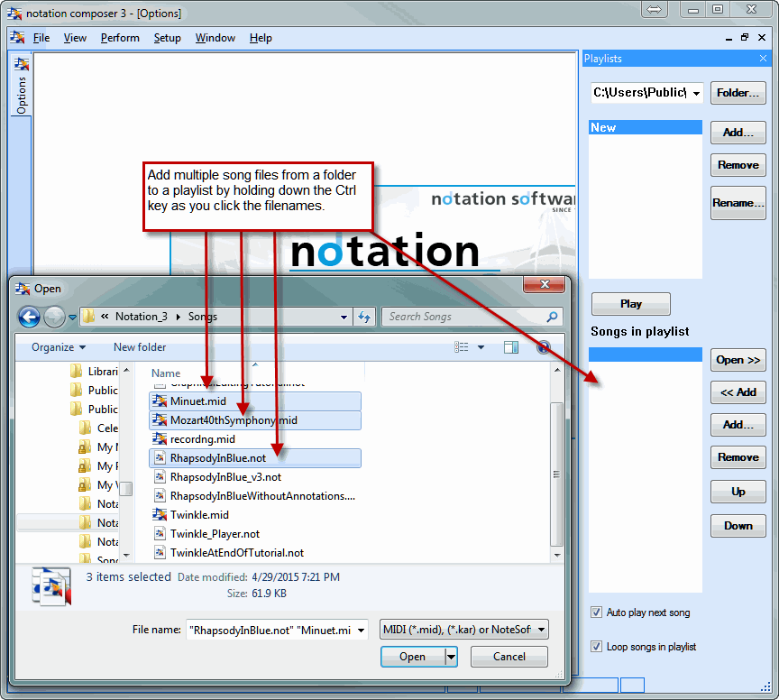This screenshot has height=700, width=779.
Task: Click the back arrow in Open dialog
Action: (x=29, y=317)
